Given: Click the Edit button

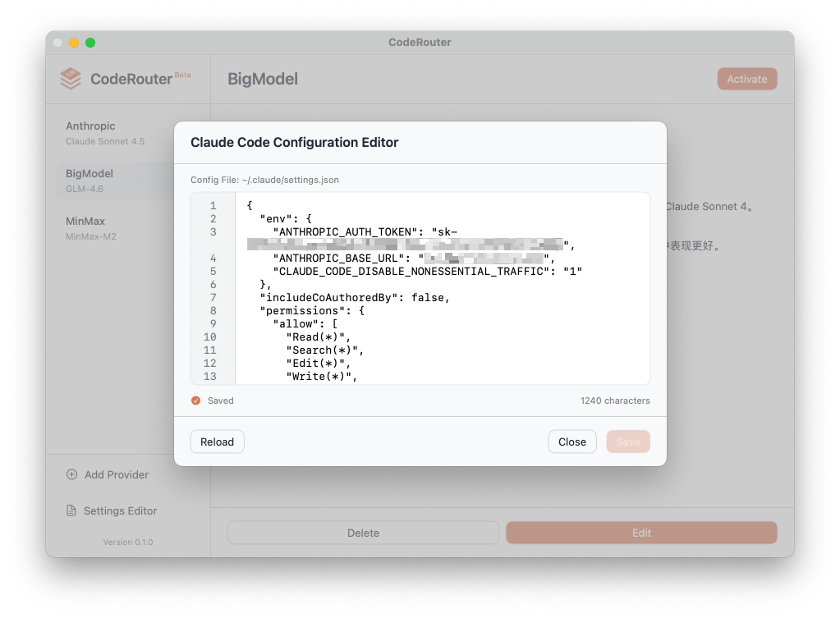Looking at the screenshot, I should (640, 532).
